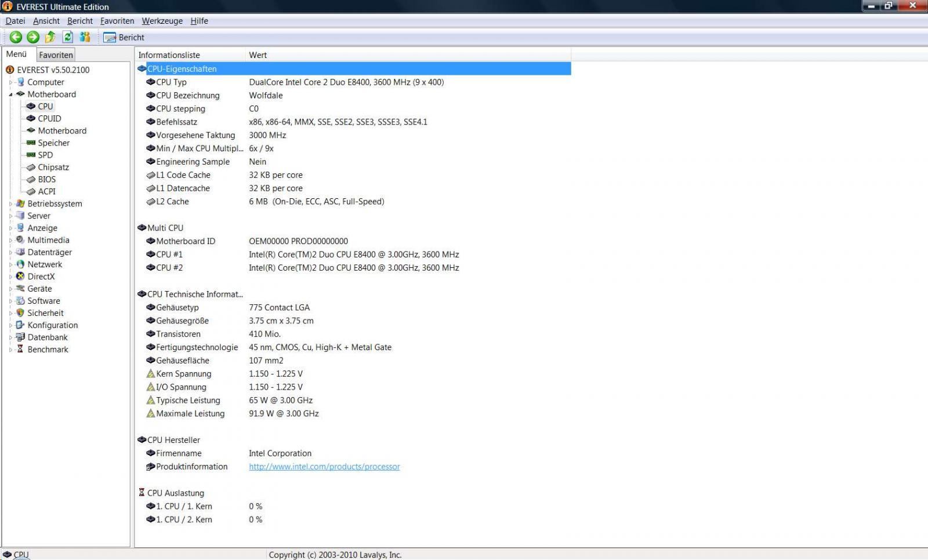928x560 pixels.
Task: Open the Datei menu
Action: [x=16, y=21]
